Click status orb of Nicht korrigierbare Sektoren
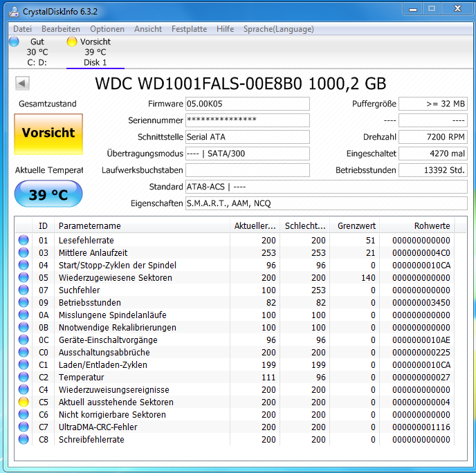476x473 pixels. coord(24,414)
